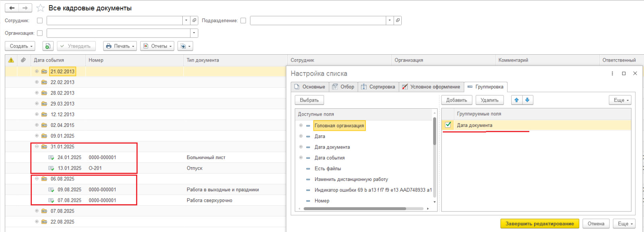Click the back navigation arrow

point(12,8)
